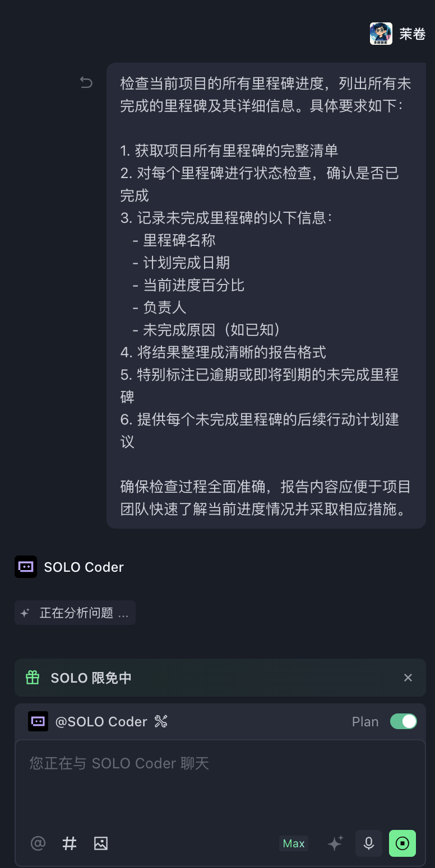Open the SOLO 限免中 promotion text
The width and height of the screenshot is (435, 868).
(91, 678)
